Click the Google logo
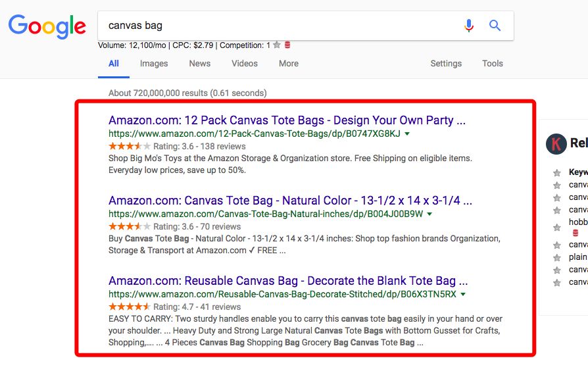This screenshot has height=373, width=588. 47,26
